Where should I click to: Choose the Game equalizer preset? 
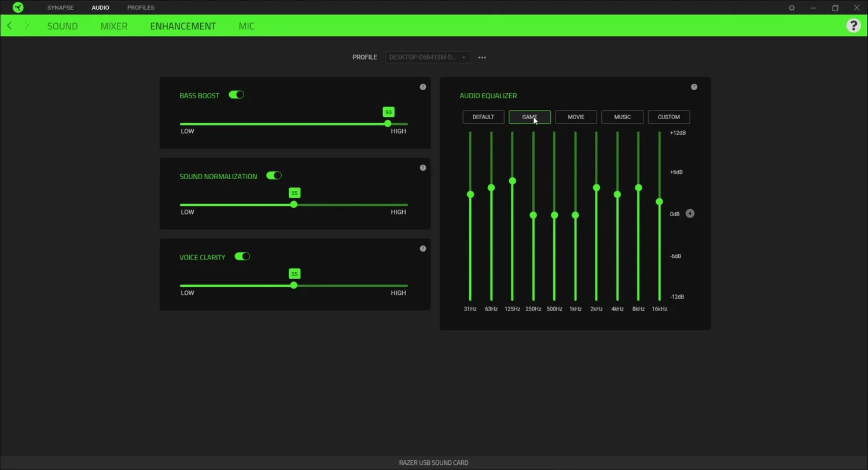[x=529, y=117]
